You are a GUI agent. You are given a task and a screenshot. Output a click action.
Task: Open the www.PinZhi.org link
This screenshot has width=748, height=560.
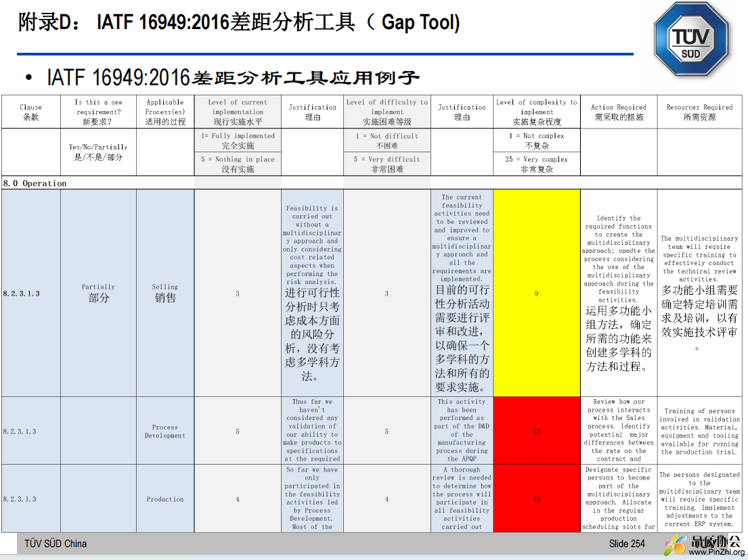point(717,553)
